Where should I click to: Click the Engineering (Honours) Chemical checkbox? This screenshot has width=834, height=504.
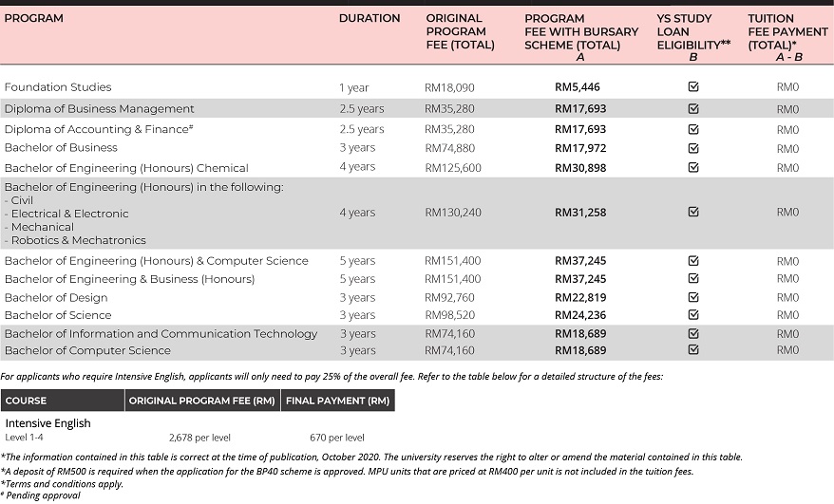[x=692, y=167]
